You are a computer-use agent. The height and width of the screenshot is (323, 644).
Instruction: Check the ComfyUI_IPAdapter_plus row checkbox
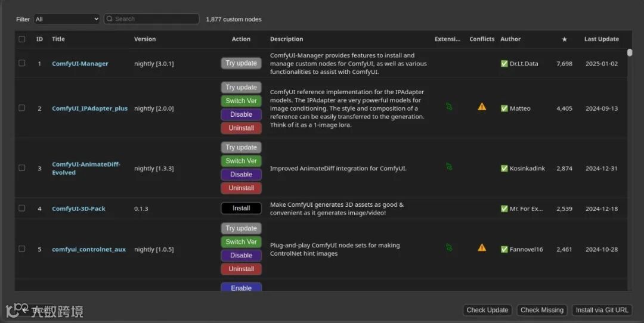click(22, 108)
